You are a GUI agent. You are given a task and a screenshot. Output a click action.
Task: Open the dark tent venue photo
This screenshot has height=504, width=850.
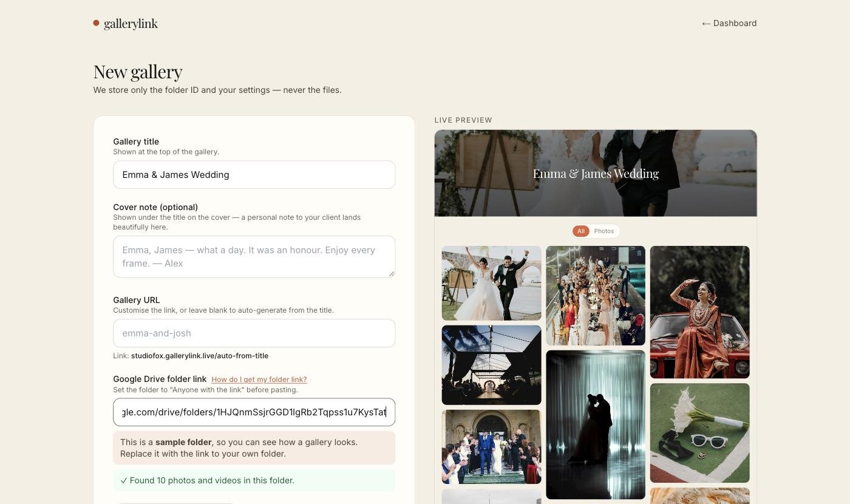pyautogui.click(x=491, y=365)
